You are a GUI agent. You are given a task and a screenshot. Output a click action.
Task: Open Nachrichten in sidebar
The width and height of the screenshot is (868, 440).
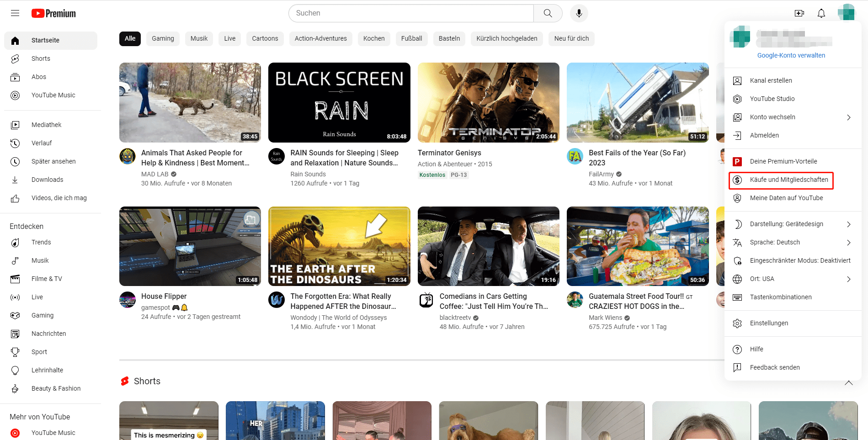click(x=51, y=334)
